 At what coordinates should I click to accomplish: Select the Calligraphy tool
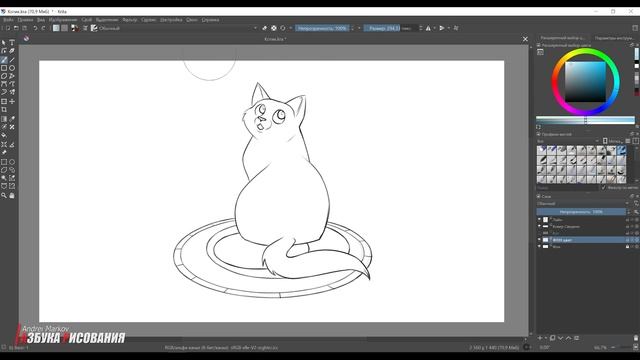[12, 51]
